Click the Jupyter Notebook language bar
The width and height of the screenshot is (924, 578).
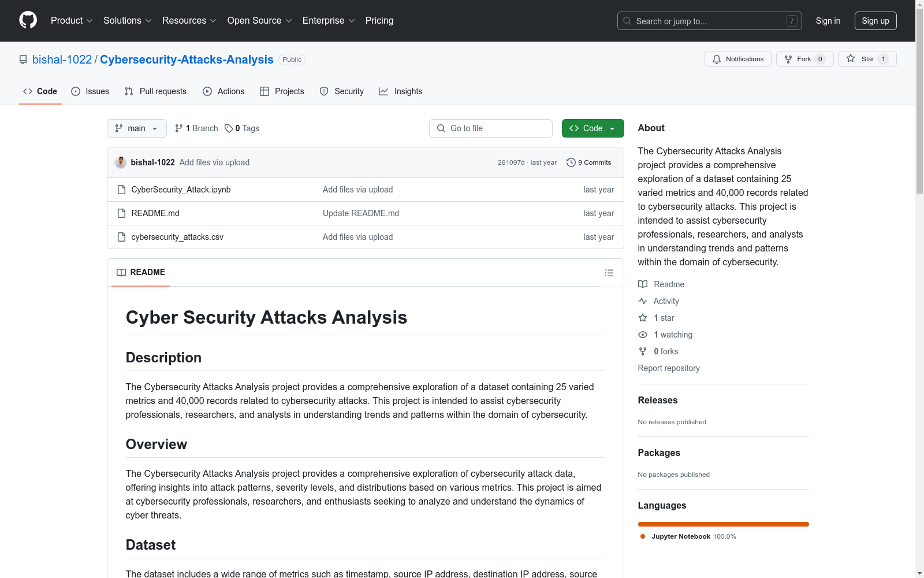[x=723, y=524]
